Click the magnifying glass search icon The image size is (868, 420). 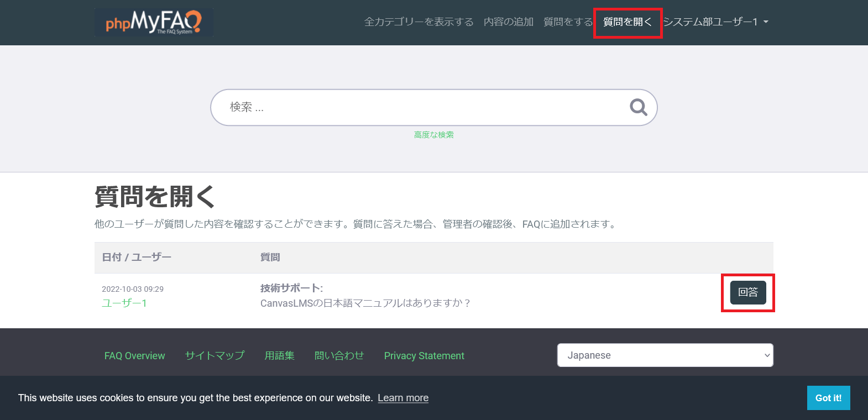[x=638, y=107]
